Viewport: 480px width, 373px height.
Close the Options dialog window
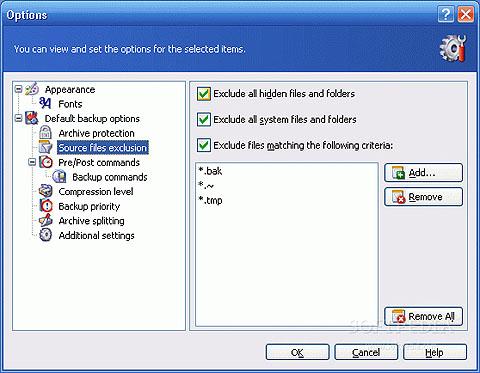[x=466, y=15]
